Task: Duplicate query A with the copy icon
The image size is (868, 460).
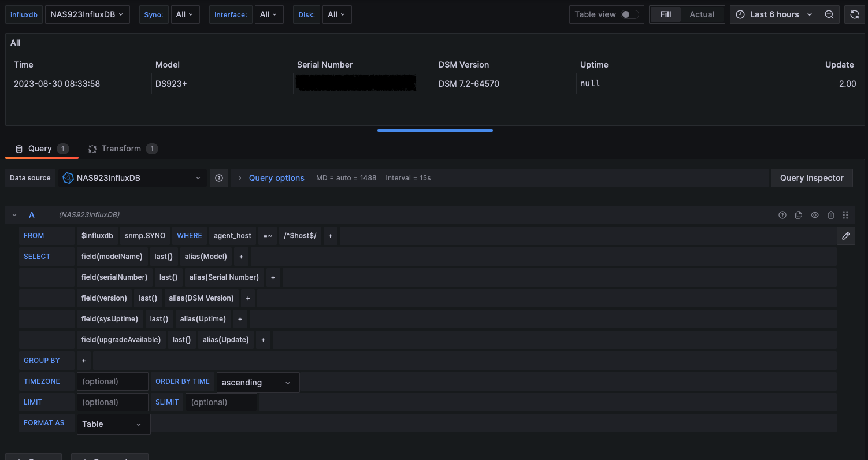Action: click(x=799, y=215)
